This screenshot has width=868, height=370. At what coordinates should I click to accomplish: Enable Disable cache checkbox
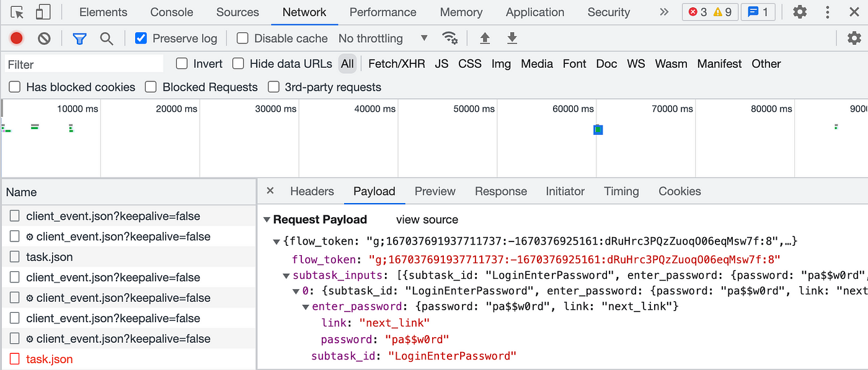(x=242, y=38)
